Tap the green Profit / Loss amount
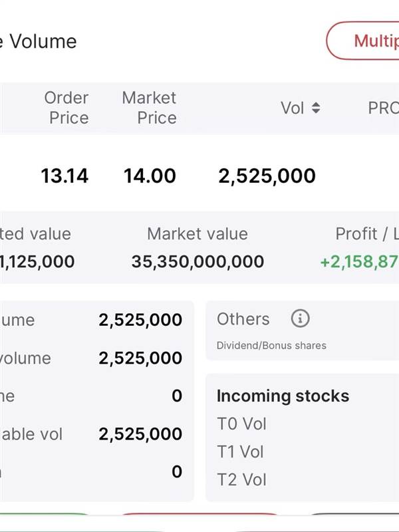The image size is (399, 532). point(359,261)
